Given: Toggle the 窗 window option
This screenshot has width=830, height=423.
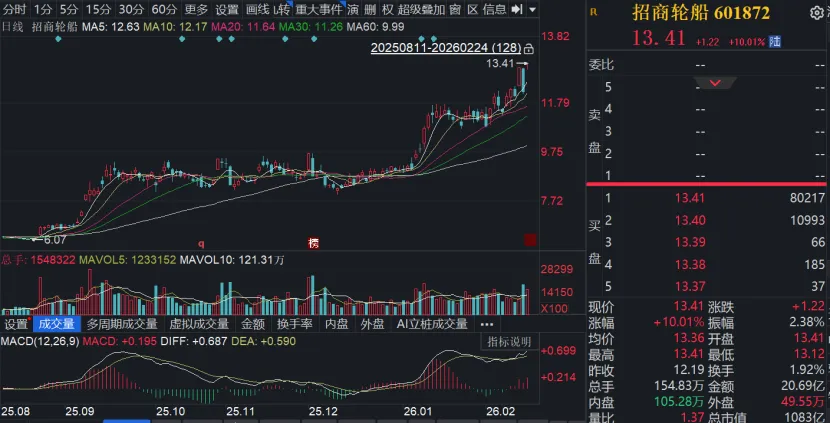Looking at the screenshot, I should [455, 9].
